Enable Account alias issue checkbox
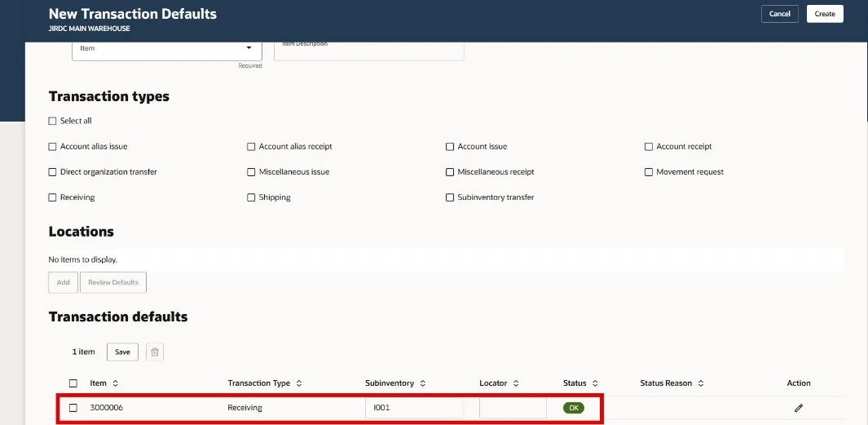Image resolution: width=868 pixels, height=425 pixels. coord(53,147)
